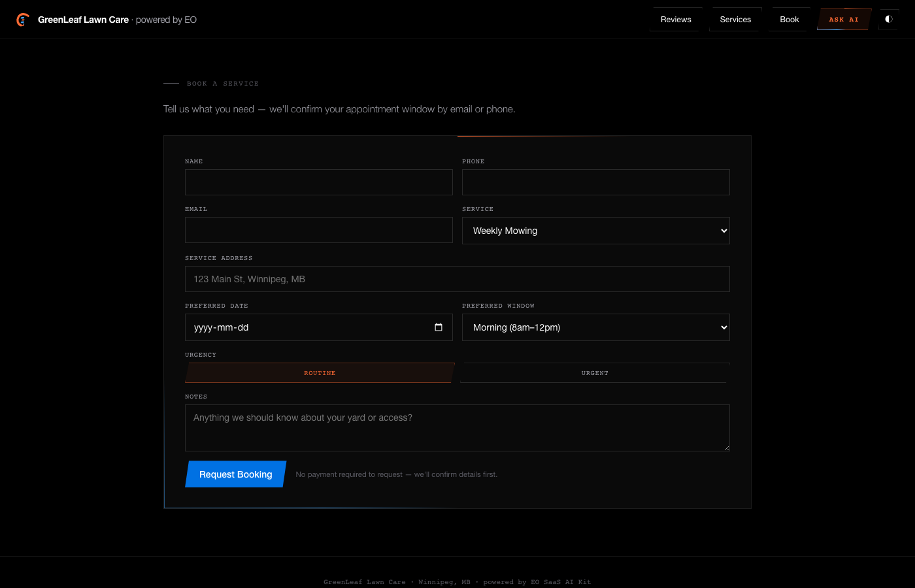Screen dimensions: 915x588
Task: Open the Book nav item
Action: click(790, 20)
